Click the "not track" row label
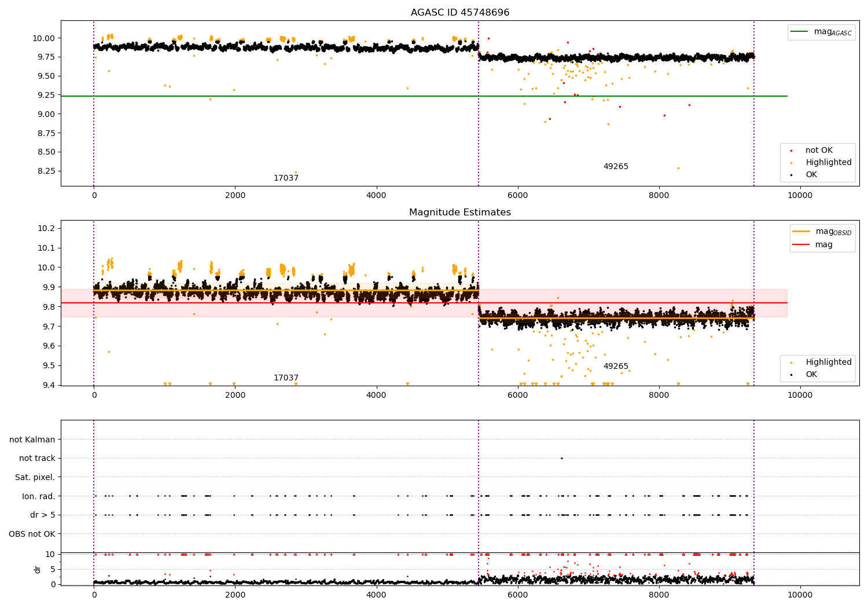The width and height of the screenshot is (868, 608). pyautogui.click(x=37, y=459)
